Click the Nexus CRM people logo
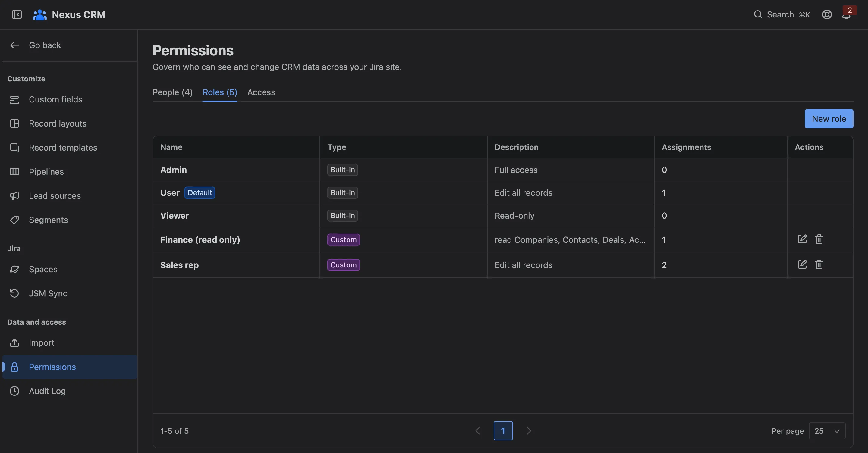Screen dimensions: 868x453 click(39, 14)
